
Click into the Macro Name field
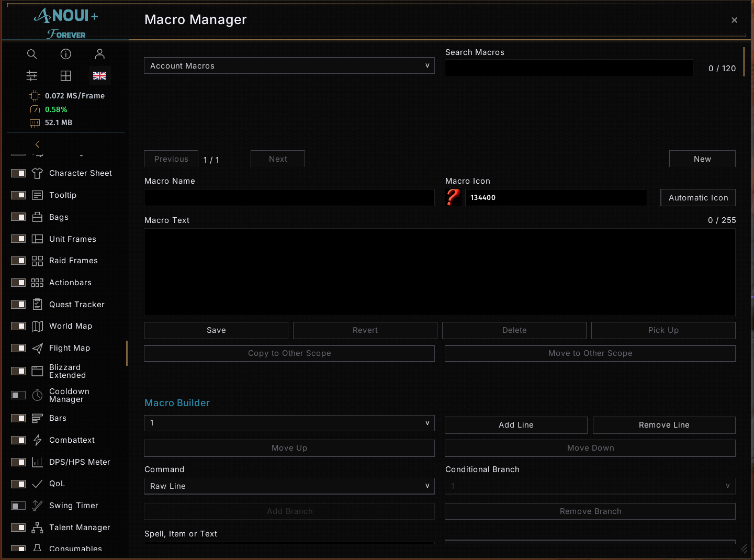289,197
